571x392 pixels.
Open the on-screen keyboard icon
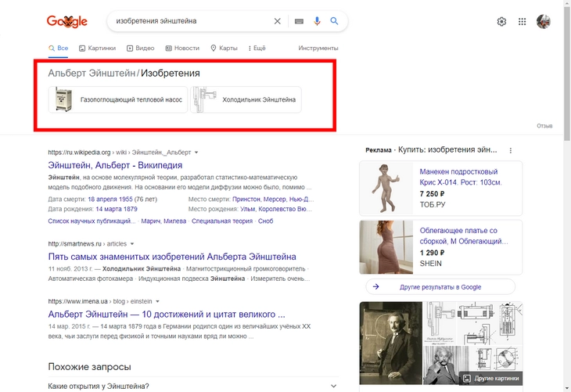click(299, 21)
